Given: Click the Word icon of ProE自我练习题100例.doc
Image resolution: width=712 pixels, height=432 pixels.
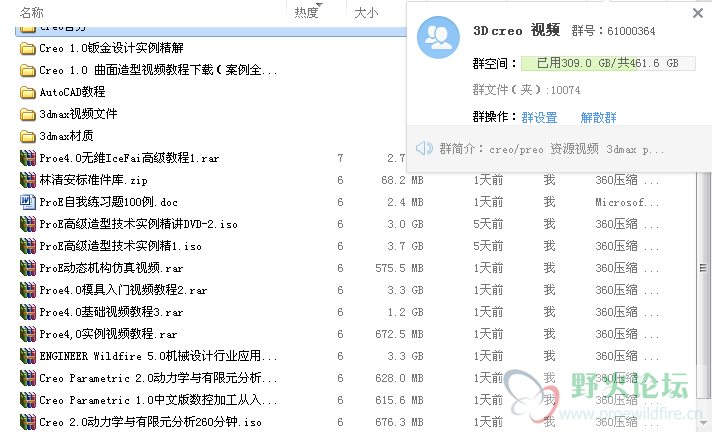Looking at the screenshot, I should 28,202.
